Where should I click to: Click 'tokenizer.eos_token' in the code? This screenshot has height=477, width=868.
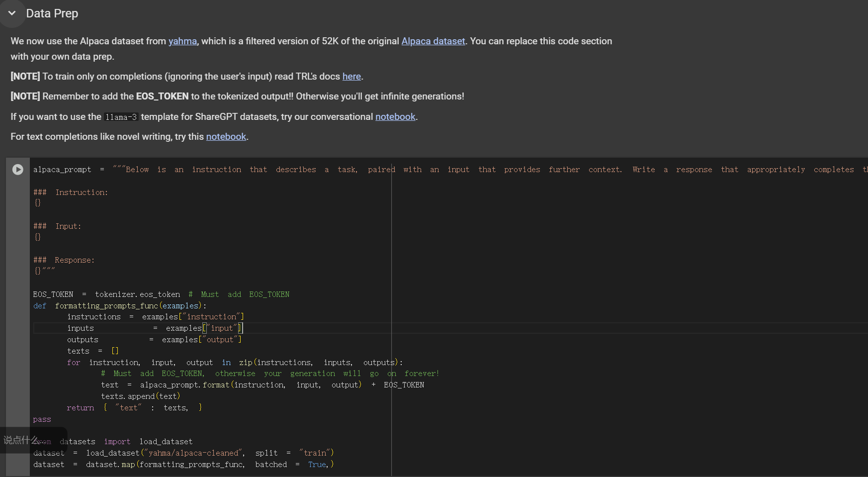[x=138, y=294]
